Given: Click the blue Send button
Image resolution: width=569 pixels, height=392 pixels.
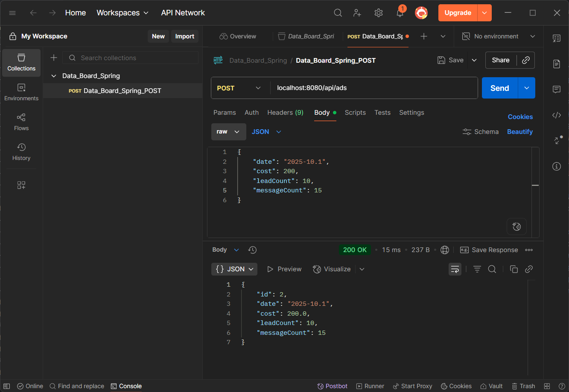Looking at the screenshot, I should (x=500, y=88).
